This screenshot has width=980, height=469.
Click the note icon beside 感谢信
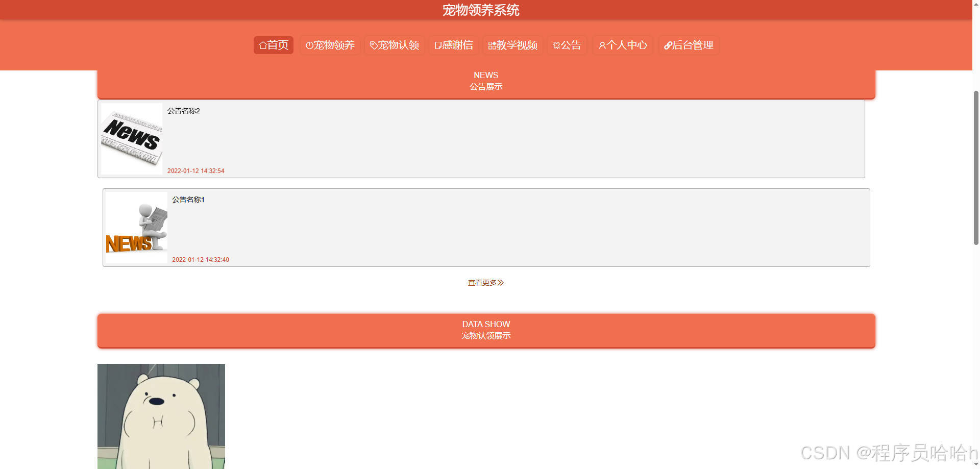[x=438, y=45]
